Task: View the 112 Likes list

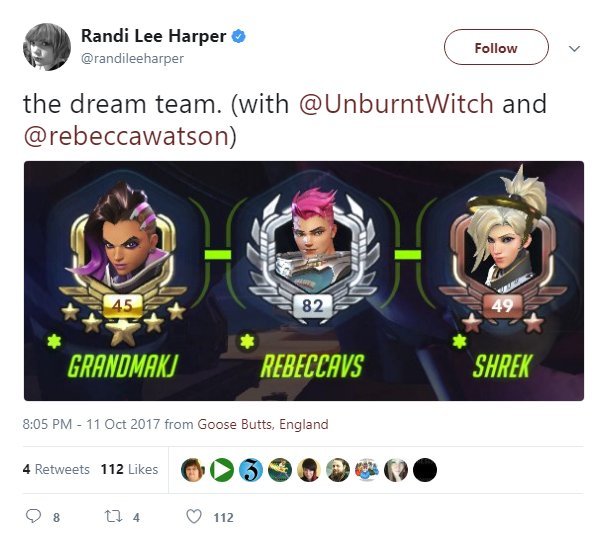Action: 129,469
